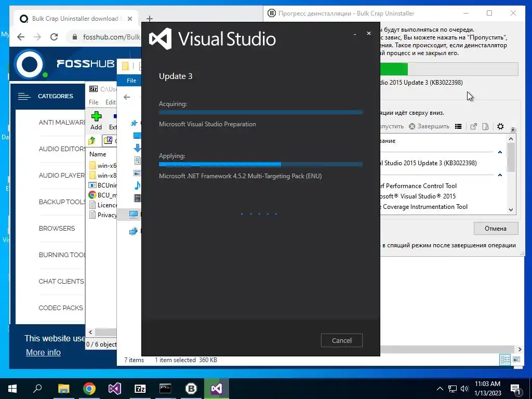Open taskbar search
This screenshot has height=399, width=532.
[37, 389]
